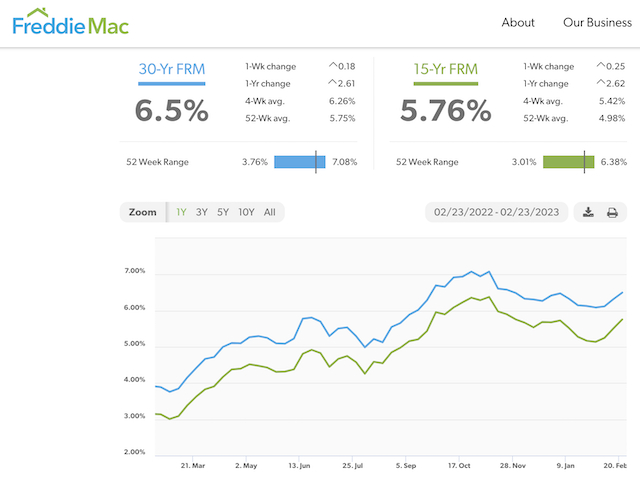Switch zoom to 3Y
The width and height of the screenshot is (640, 480).
click(202, 212)
